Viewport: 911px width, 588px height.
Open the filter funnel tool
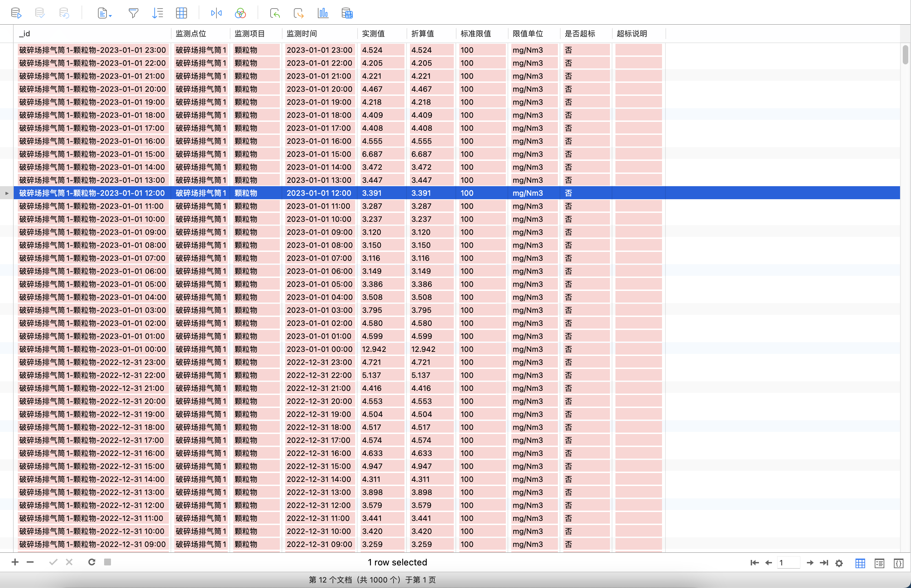pos(133,13)
